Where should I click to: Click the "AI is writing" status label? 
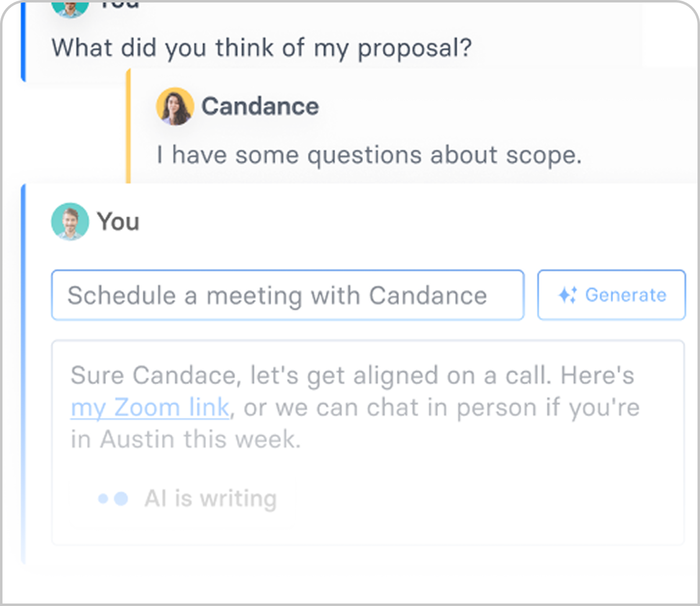(210, 498)
